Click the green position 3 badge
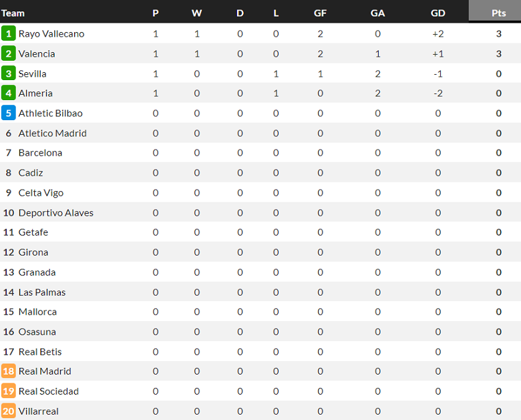This screenshot has height=420, width=521. (x=9, y=73)
